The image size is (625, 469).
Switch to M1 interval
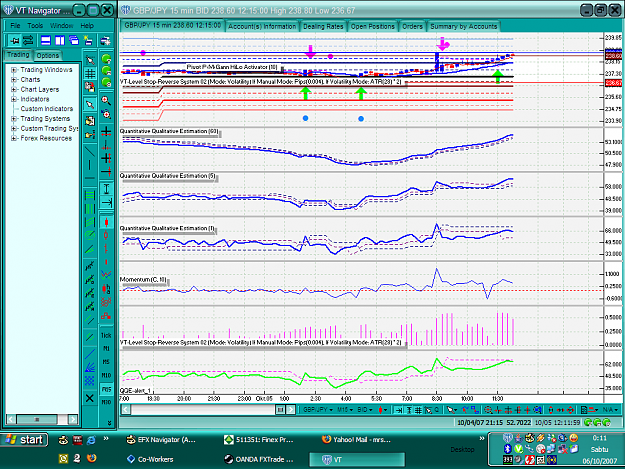coord(106,349)
